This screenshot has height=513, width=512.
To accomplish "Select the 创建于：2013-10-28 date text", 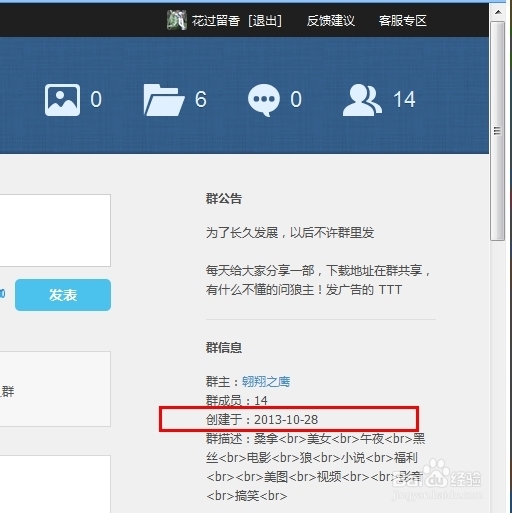I will click(x=262, y=419).
